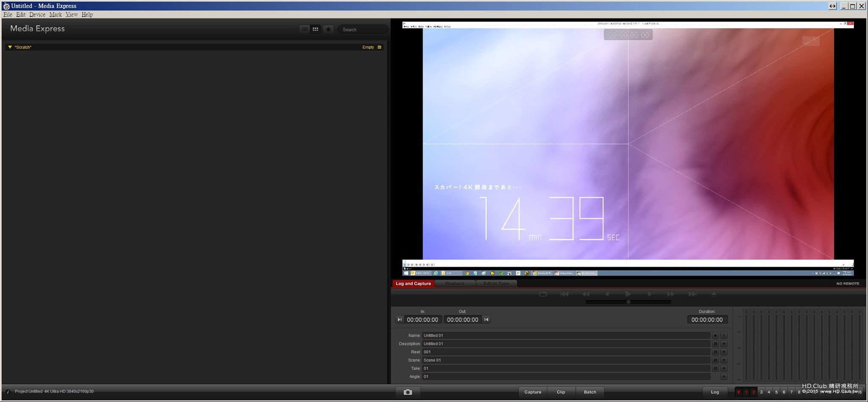Image resolution: width=868 pixels, height=402 pixels.
Task: Toggle loop playback
Action: pos(543,294)
